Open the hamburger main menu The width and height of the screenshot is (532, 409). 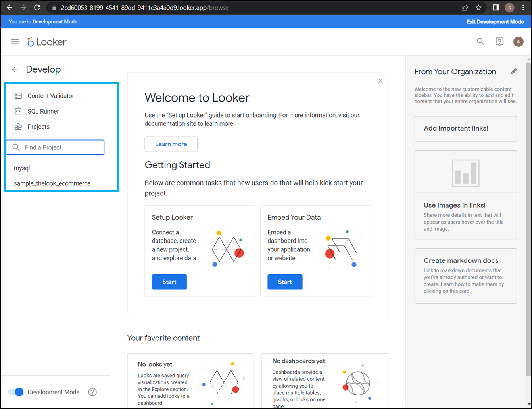(15, 42)
